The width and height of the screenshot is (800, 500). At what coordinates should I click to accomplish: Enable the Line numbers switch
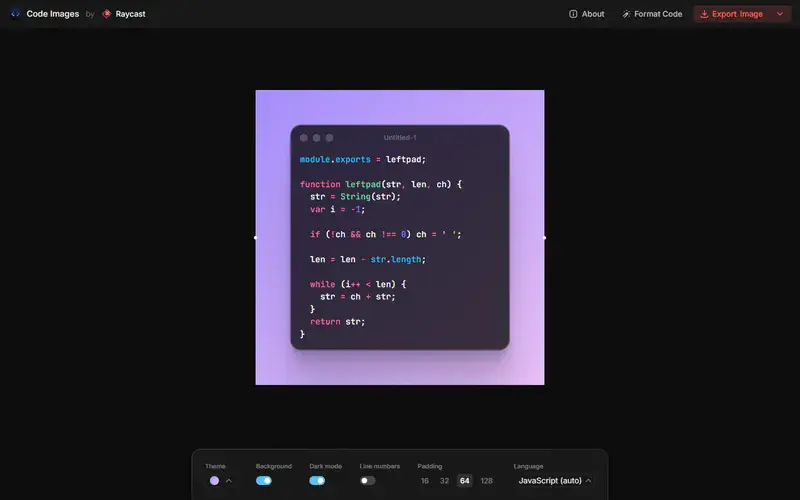367,481
